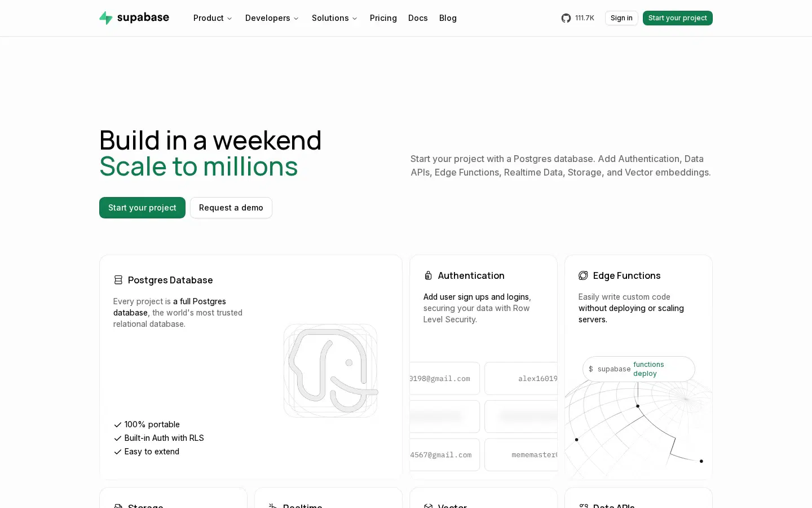Open the Edge Functions card title
The width and height of the screenshot is (812, 508).
627,275
